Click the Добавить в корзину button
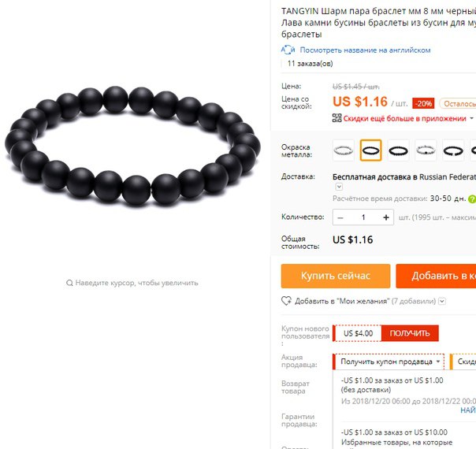Image resolution: width=476 pixels, height=449 pixels. [x=437, y=276]
